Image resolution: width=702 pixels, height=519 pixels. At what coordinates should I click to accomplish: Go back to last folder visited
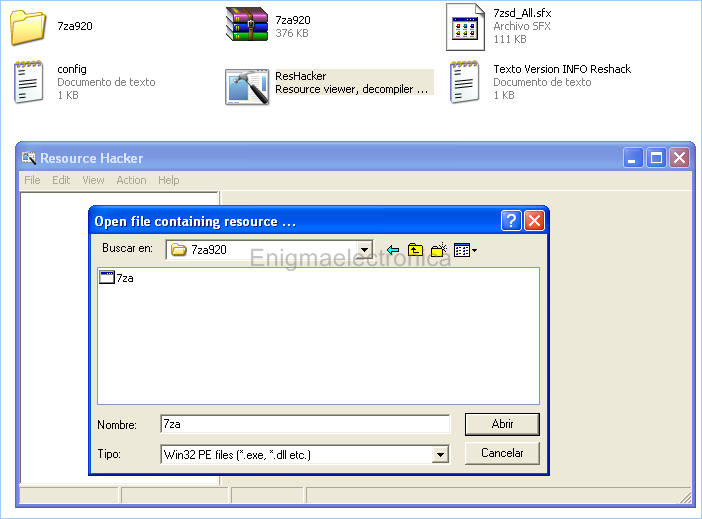pyautogui.click(x=393, y=250)
